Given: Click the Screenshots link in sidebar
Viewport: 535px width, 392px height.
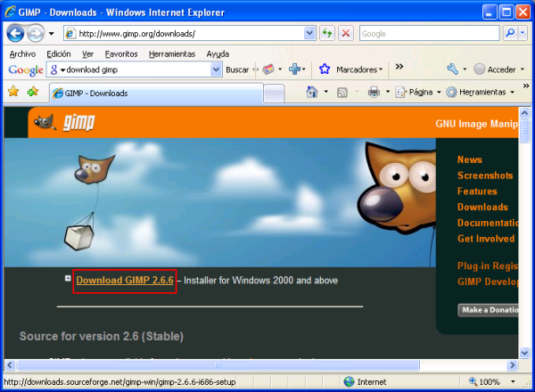Looking at the screenshot, I should 484,176.
